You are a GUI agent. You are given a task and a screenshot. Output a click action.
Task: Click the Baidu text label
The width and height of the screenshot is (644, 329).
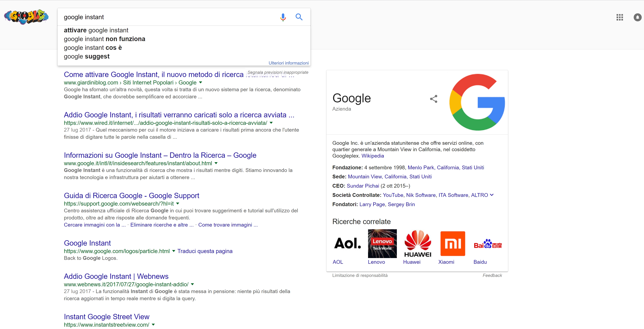pos(480,262)
